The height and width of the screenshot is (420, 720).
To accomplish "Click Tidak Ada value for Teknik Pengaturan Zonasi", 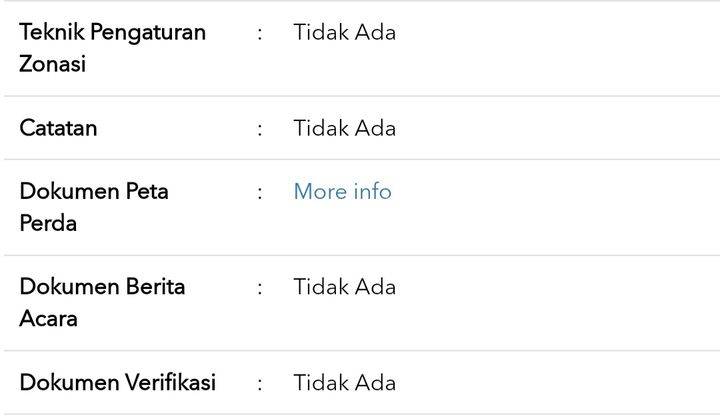I will [x=344, y=33].
